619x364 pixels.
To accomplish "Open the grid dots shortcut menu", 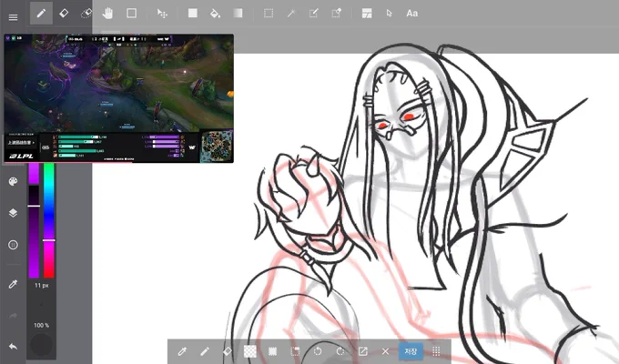I will click(436, 351).
